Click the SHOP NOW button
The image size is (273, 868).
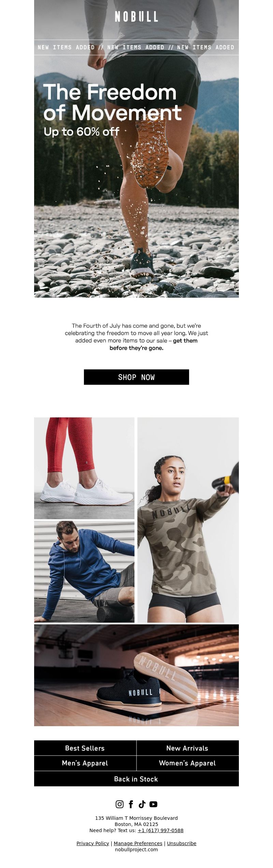[x=136, y=377]
